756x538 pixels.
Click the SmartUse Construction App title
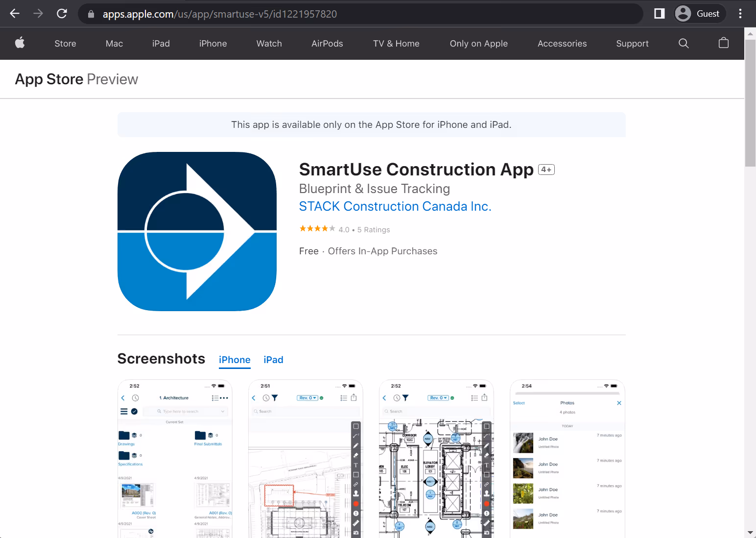coord(416,170)
